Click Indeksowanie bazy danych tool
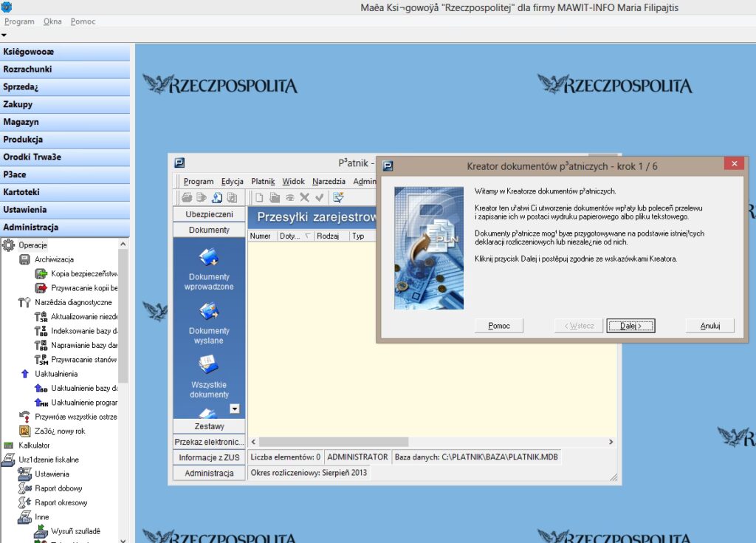This screenshot has height=543, width=756. (x=84, y=331)
